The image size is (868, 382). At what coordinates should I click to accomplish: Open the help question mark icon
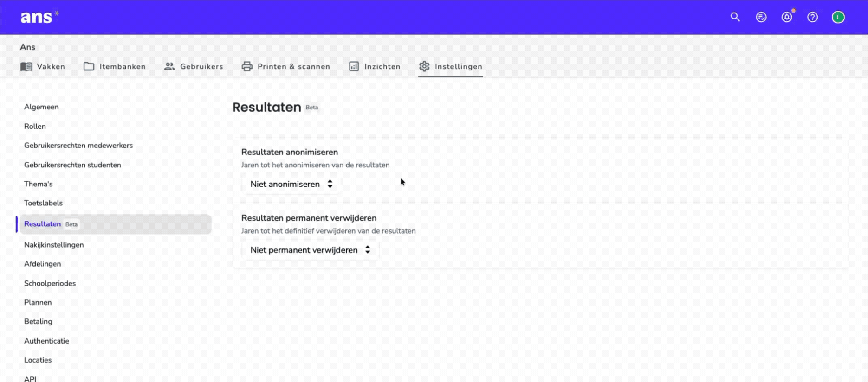click(x=812, y=17)
